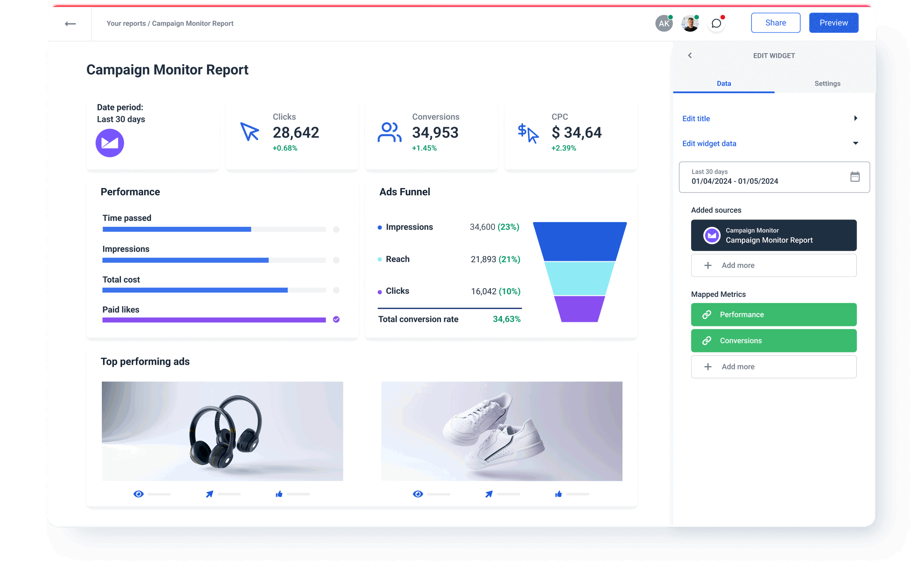The image size is (924, 562).
Task: Switch to the Settings tab
Action: (x=827, y=84)
